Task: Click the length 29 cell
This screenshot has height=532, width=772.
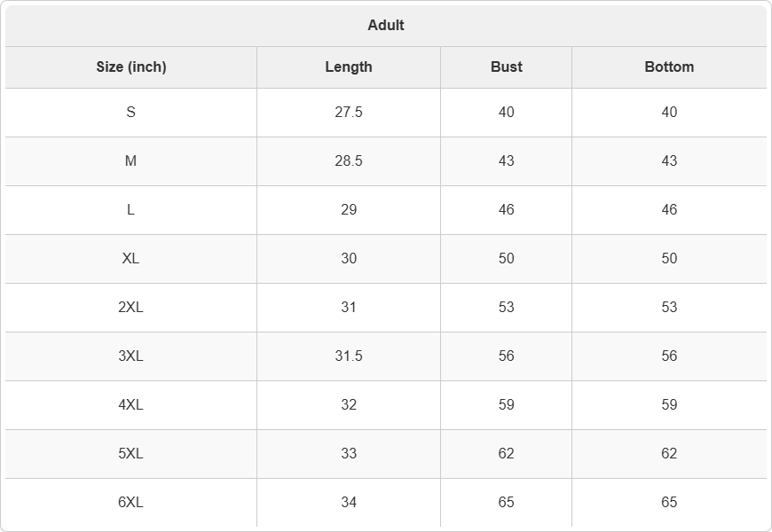Action: (x=349, y=209)
